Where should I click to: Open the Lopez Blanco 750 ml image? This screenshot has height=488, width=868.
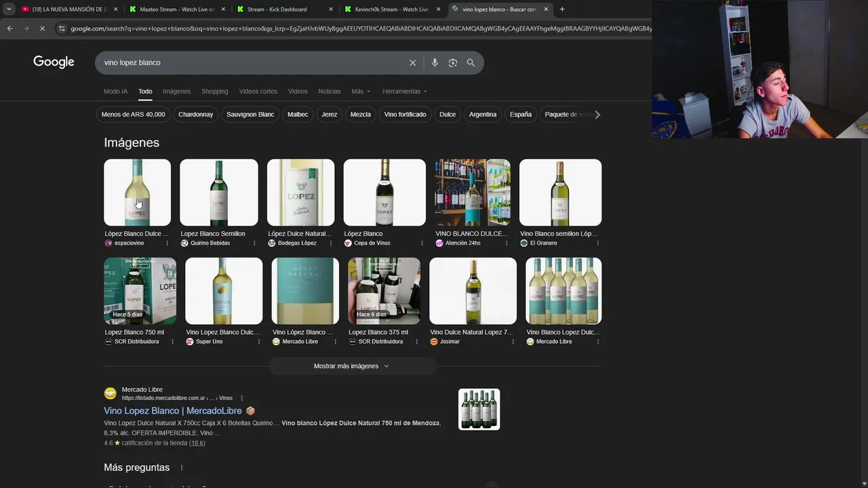pyautogui.click(x=140, y=291)
